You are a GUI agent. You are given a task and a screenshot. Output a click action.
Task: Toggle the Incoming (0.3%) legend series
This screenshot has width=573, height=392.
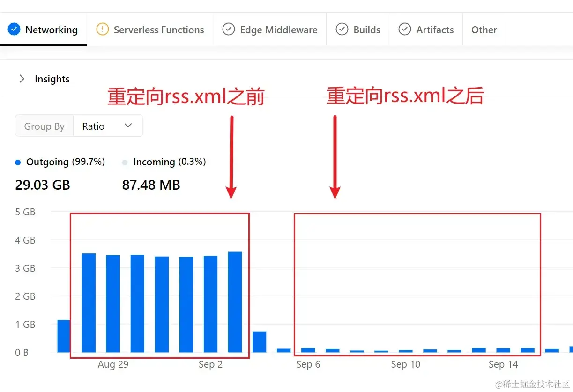pyautogui.click(x=164, y=162)
